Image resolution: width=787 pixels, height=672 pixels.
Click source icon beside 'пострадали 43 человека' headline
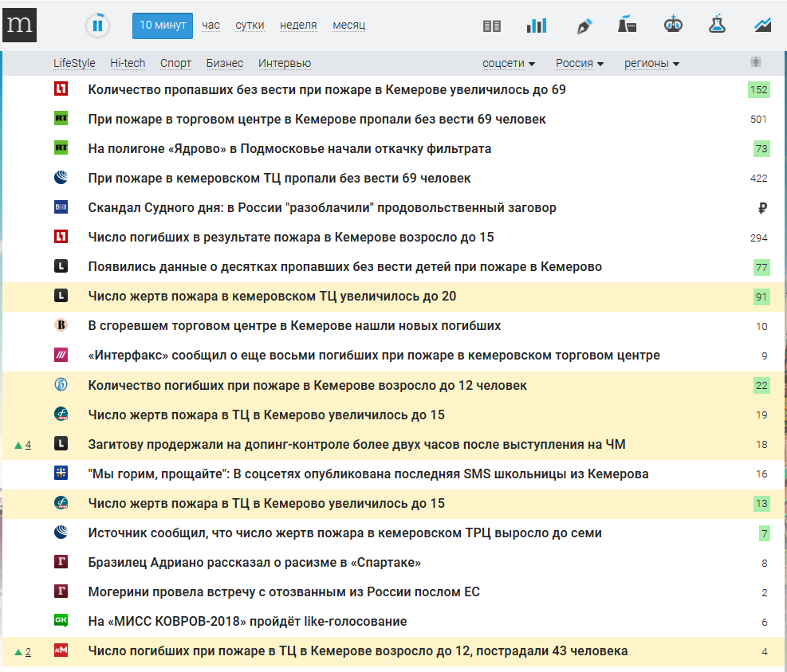(x=61, y=650)
